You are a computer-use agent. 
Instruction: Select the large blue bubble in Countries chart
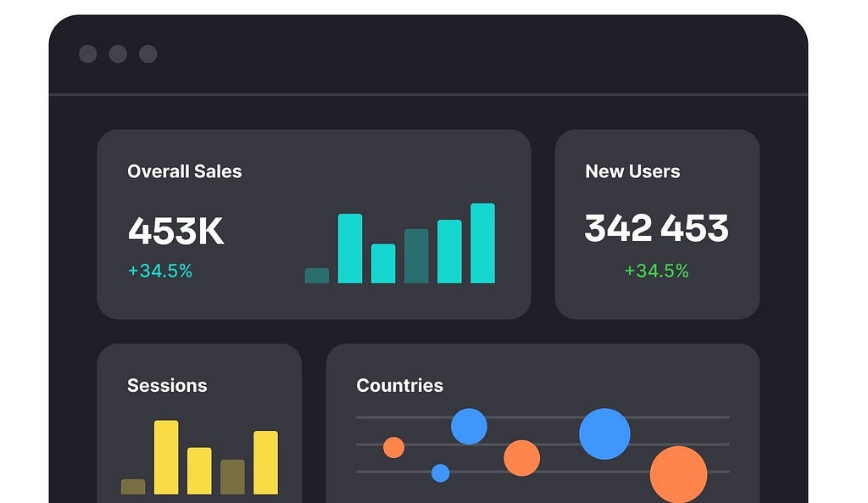point(604,434)
